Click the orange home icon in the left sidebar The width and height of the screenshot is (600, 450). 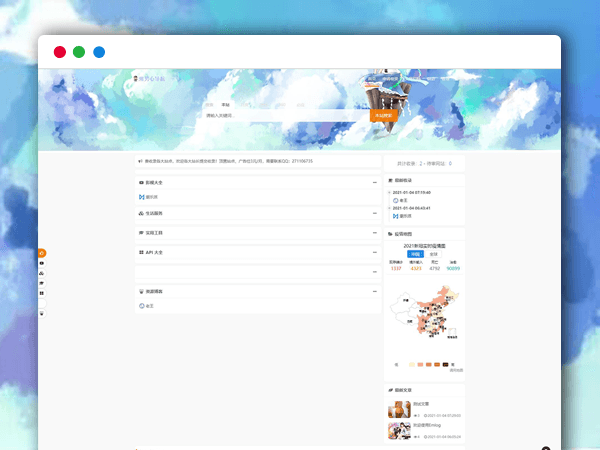pyautogui.click(x=41, y=253)
